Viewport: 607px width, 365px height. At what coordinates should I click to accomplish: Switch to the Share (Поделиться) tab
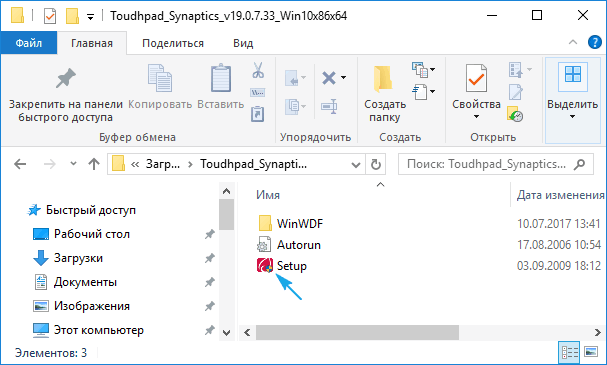point(173,43)
